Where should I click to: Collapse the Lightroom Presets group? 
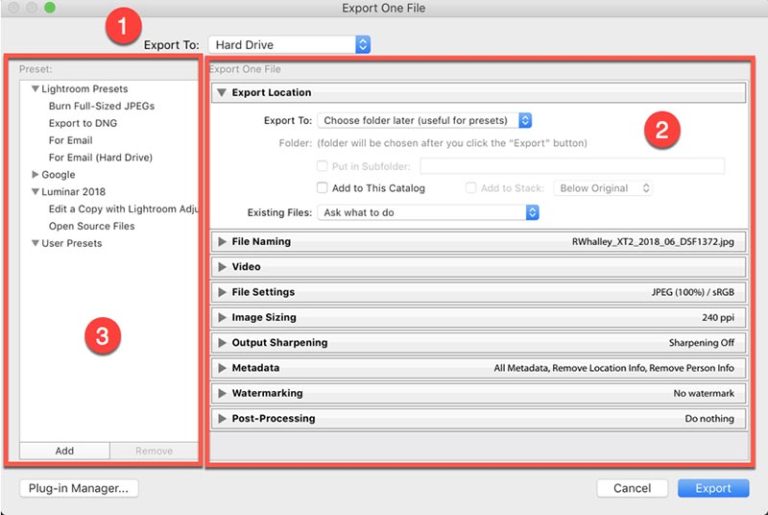(x=35, y=89)
